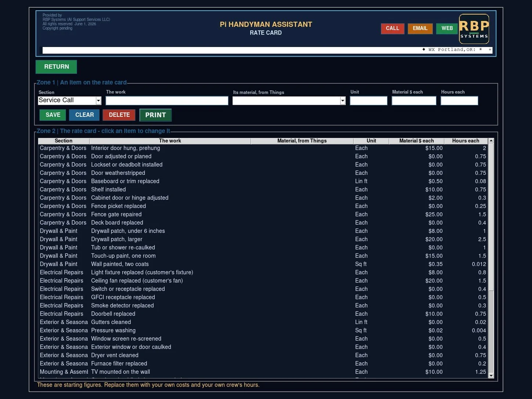The width and height of the screenshot is (532, 399).
Task: Select 'Cabinet door or hinge adjusted' row
Action: [263, 198]
